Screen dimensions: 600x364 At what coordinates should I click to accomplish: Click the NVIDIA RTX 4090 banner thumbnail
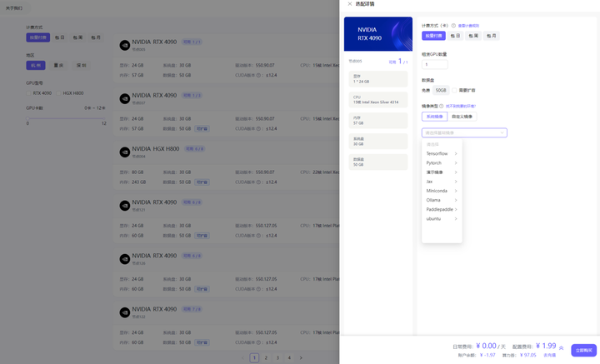(x=378, y=34)
